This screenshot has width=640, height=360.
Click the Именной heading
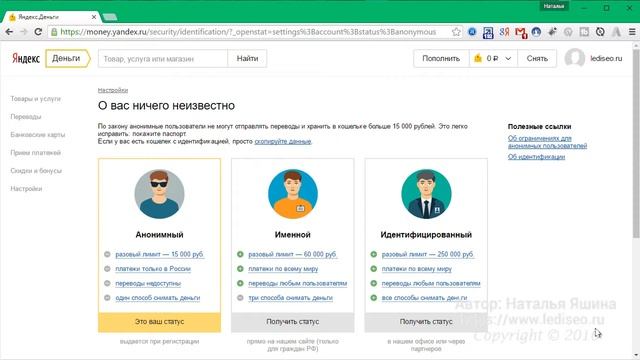[293, 235]
